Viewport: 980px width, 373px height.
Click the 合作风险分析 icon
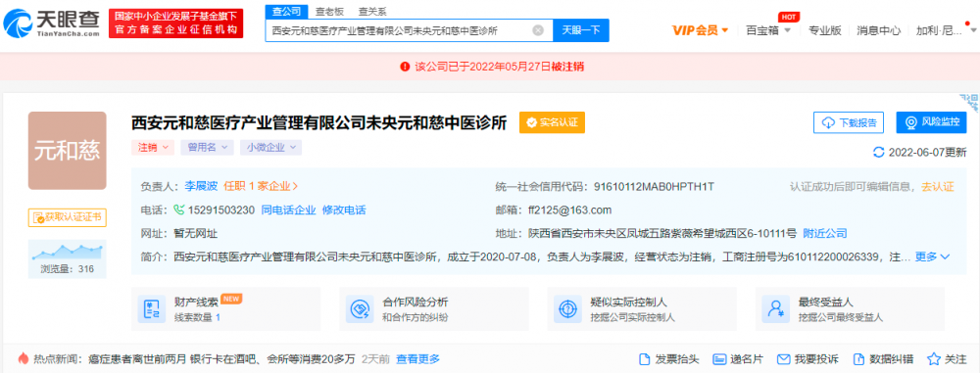tap(360, 308)
